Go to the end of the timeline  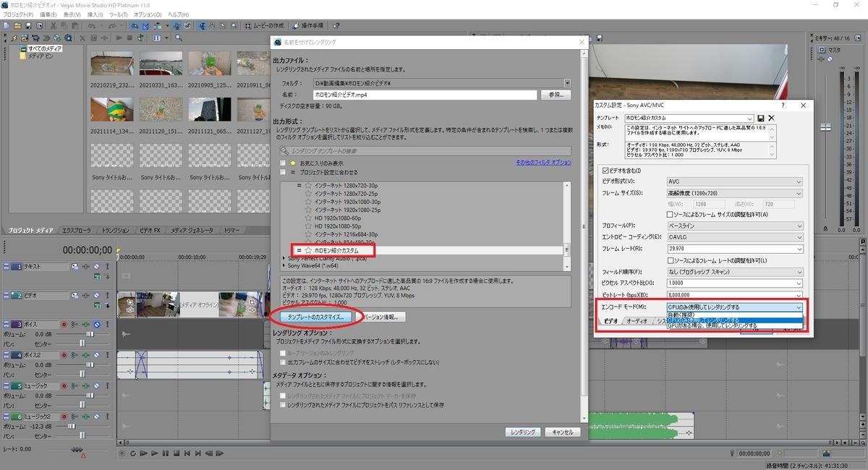click(197, 453)
